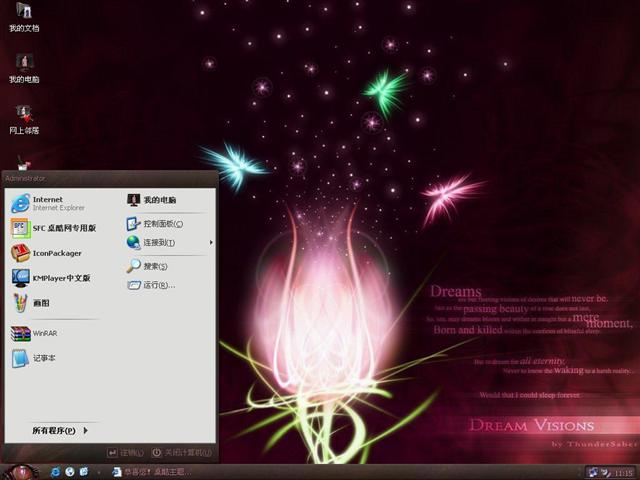The height and width of the screenshot is (480, 640).
Task: Switch to 恭喜您! 桌酷主题 taskbar window
Action: pyautogui.click(x=152, y=472)
